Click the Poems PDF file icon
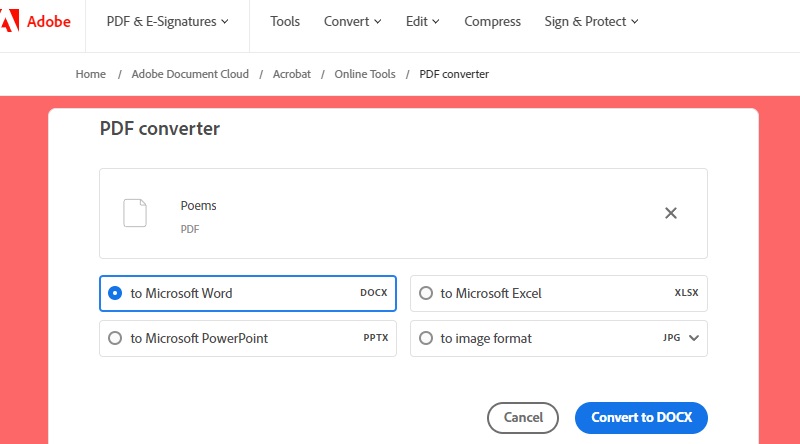800x444 pixels. click(x=135, y=213)
